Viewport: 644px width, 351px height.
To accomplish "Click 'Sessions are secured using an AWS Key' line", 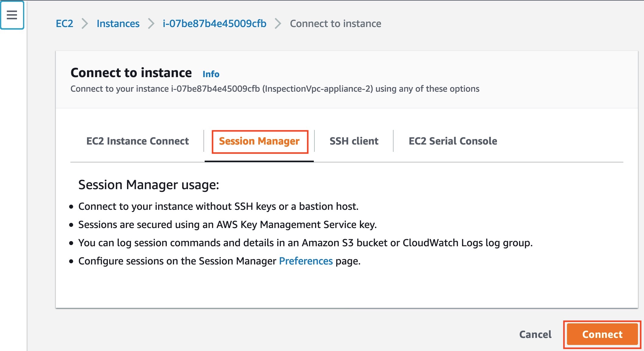I will pos(227,225).
